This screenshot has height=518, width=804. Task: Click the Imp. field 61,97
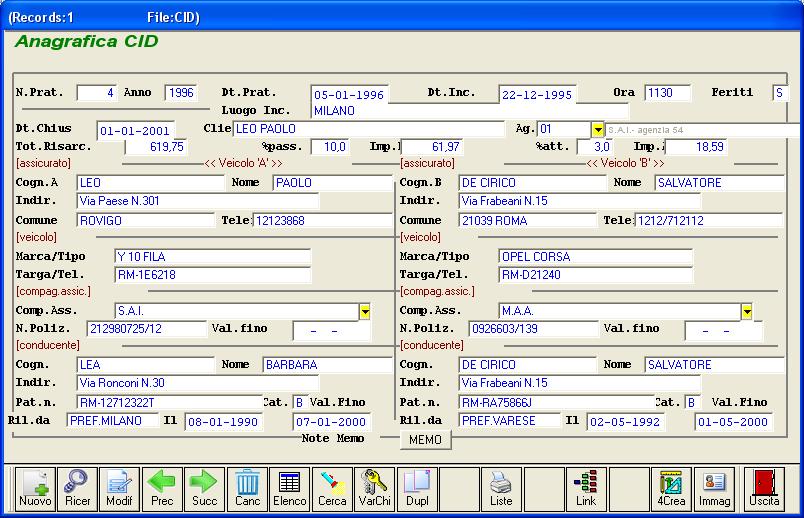pyautogui.click(x=432, y=147)
